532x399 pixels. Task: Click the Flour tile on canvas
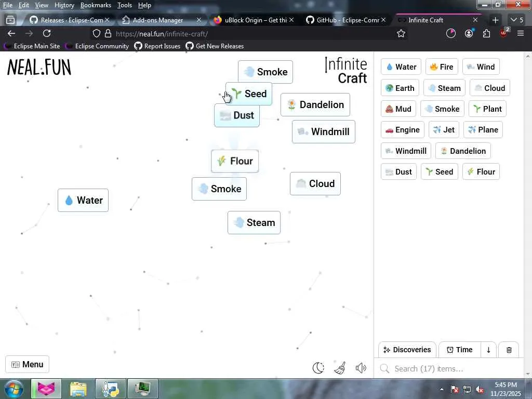point(235,161)
